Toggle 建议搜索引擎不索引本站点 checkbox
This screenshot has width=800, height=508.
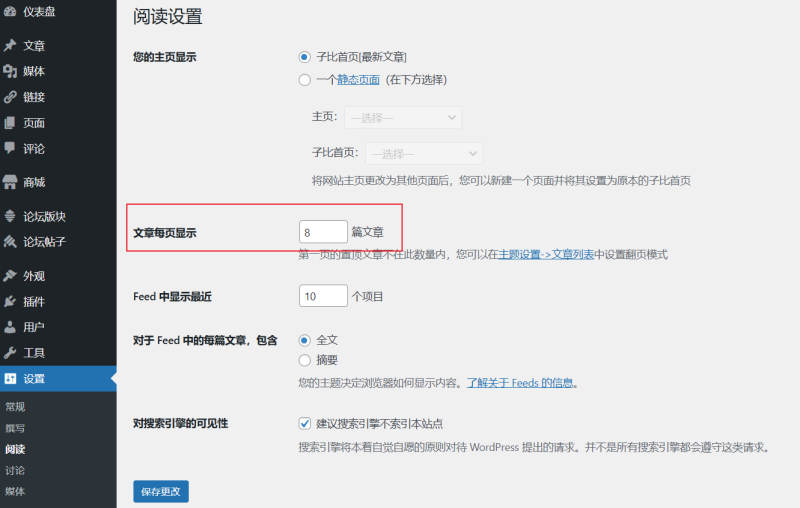click(x=305, y=423)
